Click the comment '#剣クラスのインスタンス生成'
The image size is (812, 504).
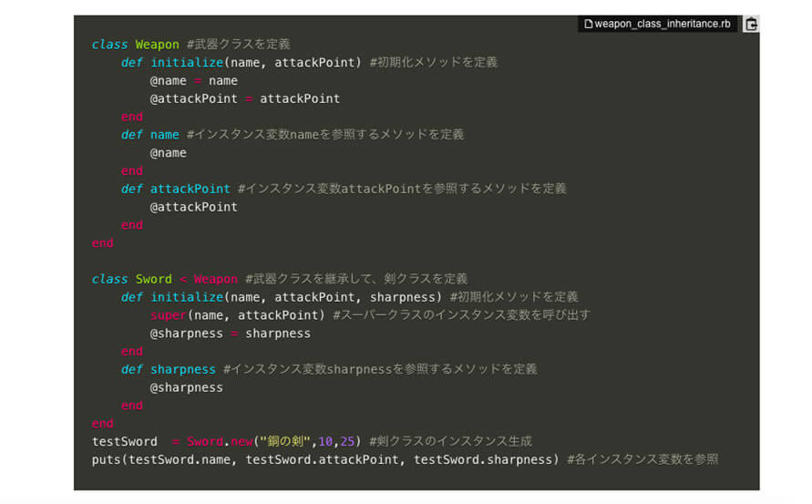pos(450,441)
